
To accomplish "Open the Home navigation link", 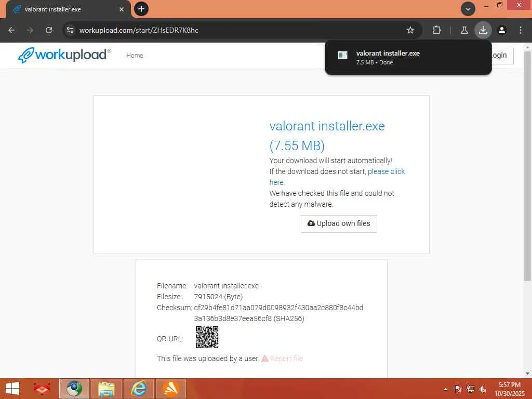I will click(135, 55).
